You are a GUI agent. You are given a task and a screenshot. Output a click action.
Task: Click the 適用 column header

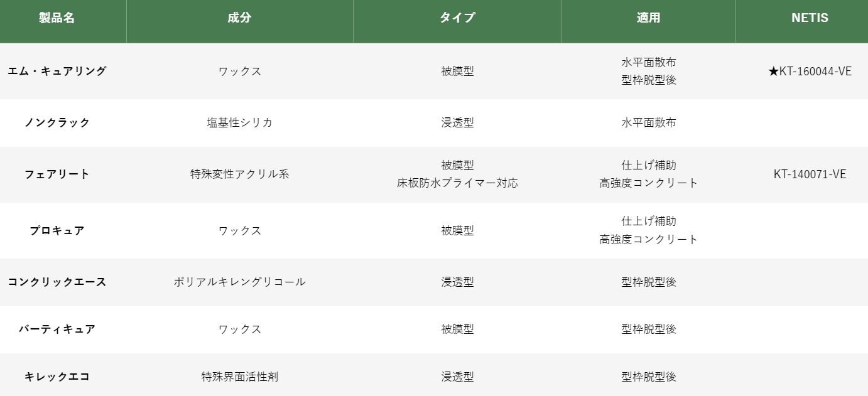(x=648, y=18)
